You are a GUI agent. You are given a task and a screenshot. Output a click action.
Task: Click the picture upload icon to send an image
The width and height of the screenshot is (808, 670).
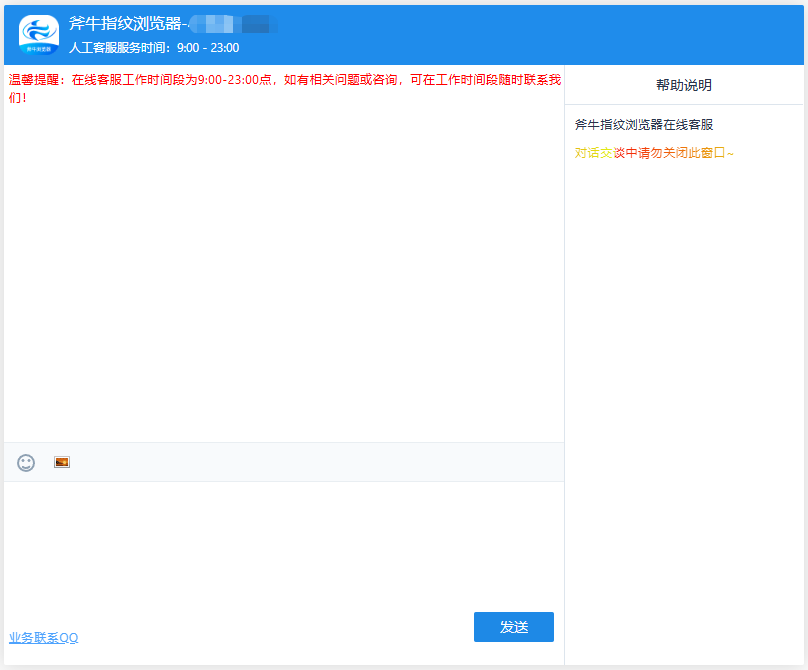coord(61,463)
